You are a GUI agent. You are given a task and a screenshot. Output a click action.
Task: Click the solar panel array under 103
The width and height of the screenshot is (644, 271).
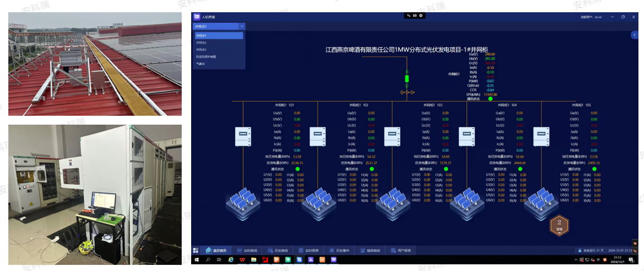(x=392, y=204)
